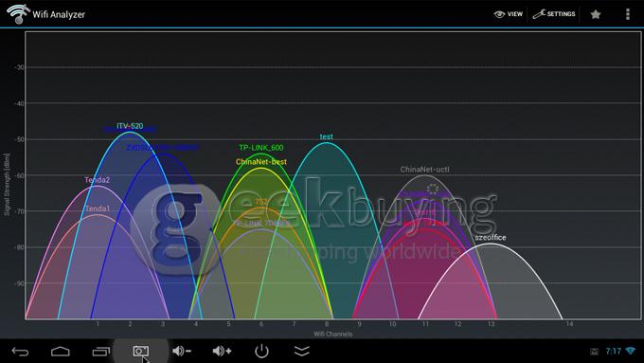Tap the -50 dBm axis value
644x363 pixels.
[19, 139]
